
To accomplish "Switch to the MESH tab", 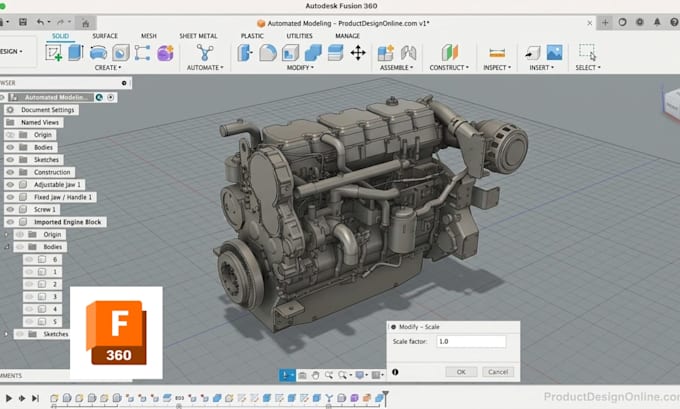I will click(149, 36).
